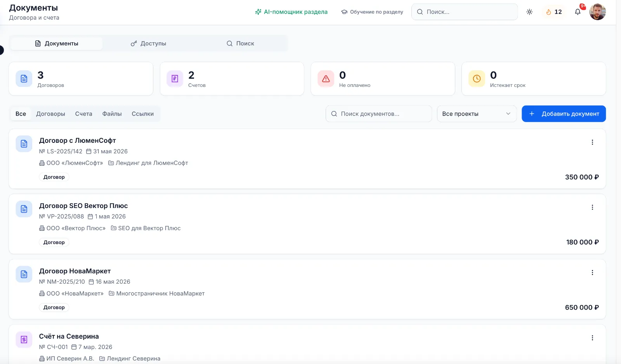Click the ООО «ЛюменСофт» client label

coord(71,163)
